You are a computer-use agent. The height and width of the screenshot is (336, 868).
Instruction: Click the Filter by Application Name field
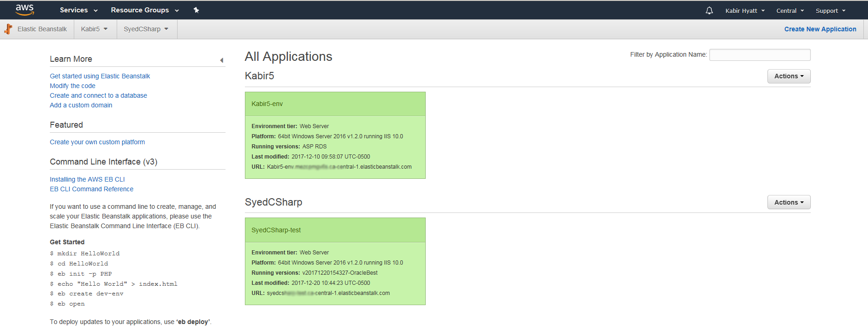click(760, 55)
